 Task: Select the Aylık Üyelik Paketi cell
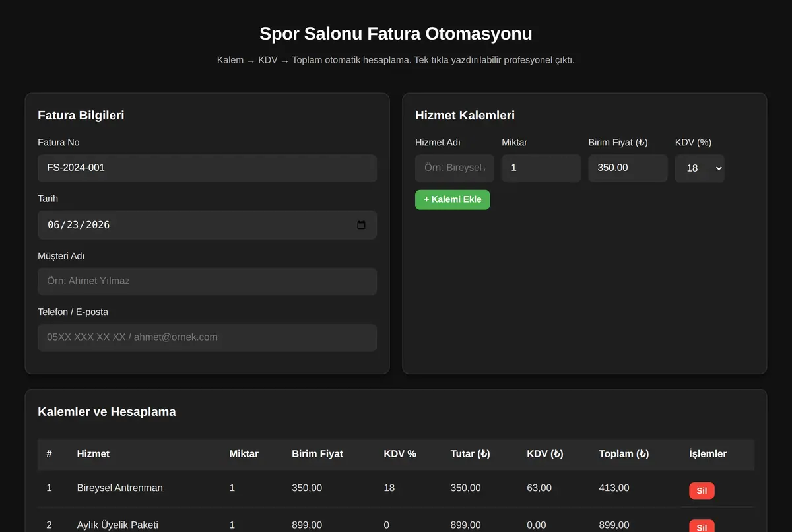[117, 525]
